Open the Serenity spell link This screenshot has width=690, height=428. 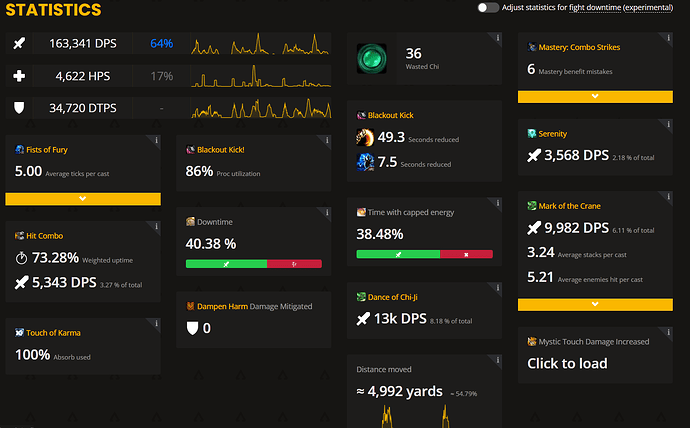click(553, 134)
